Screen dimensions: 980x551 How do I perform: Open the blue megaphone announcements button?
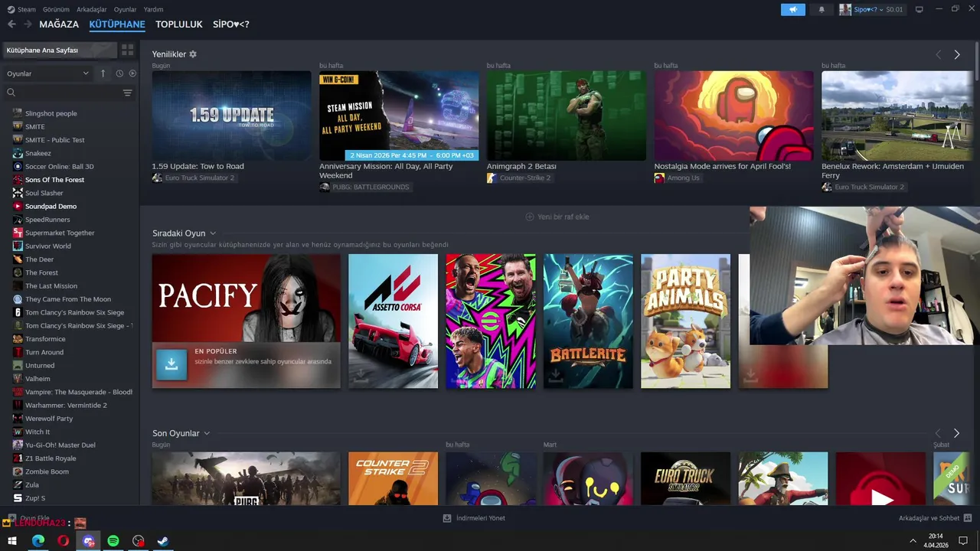793,9
